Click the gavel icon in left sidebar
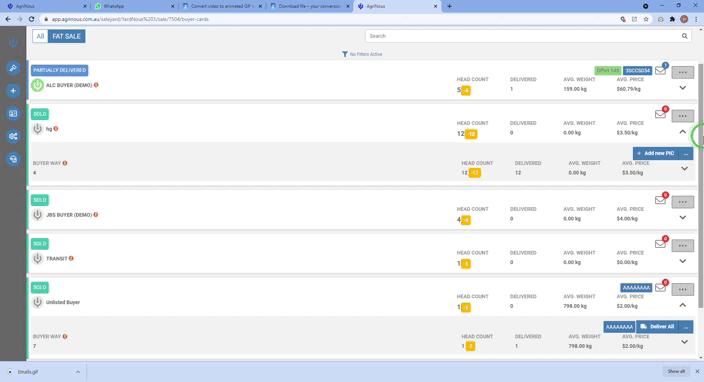 (x=13, y=68)
